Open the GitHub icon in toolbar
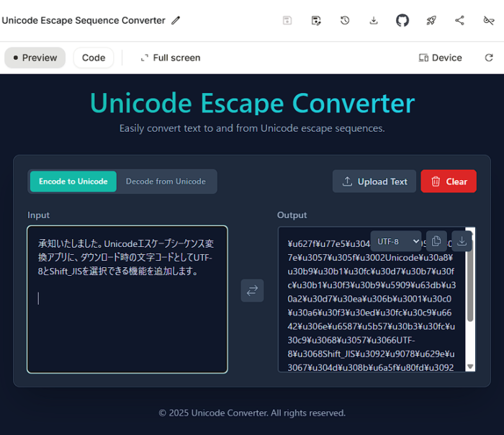504x435 pixels. pyautogui.click(x=402, y=20)
